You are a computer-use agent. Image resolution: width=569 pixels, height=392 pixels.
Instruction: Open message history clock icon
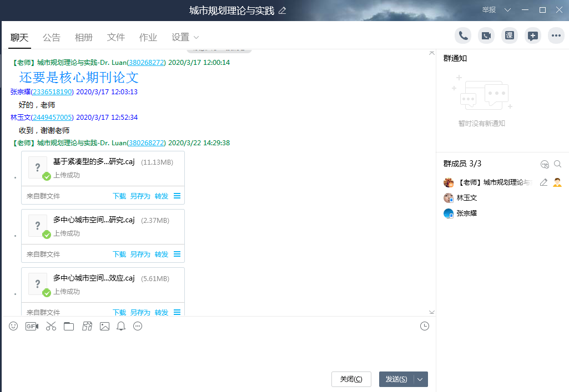click(x=425, y=326)
